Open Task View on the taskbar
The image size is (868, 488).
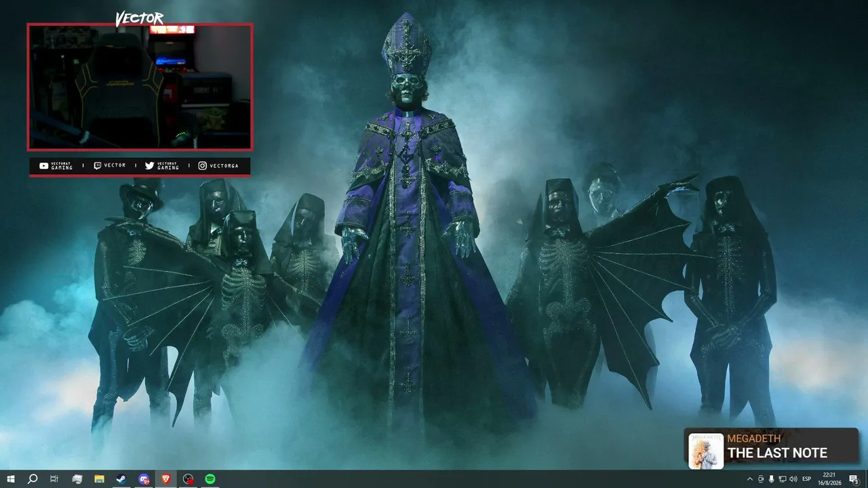click(x=54, y=479)
